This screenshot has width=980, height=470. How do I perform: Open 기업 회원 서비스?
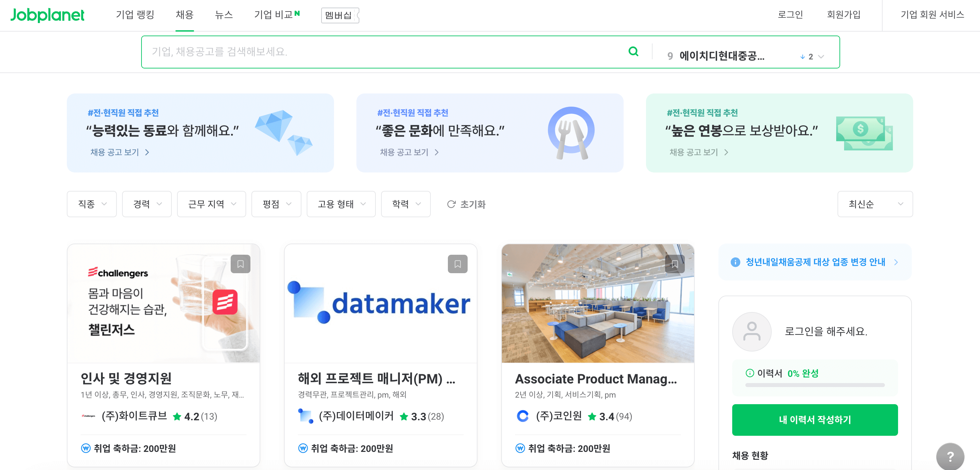pos(932,14)
